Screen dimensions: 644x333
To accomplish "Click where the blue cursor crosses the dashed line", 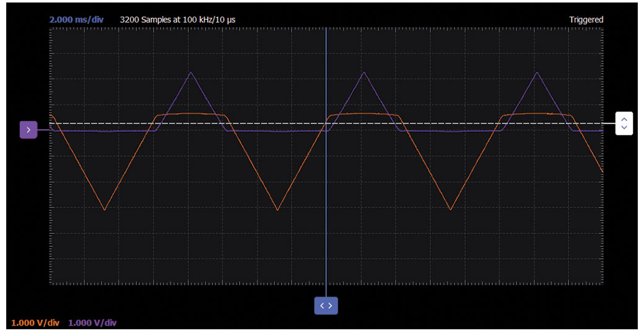I will (x=326, y=124).
